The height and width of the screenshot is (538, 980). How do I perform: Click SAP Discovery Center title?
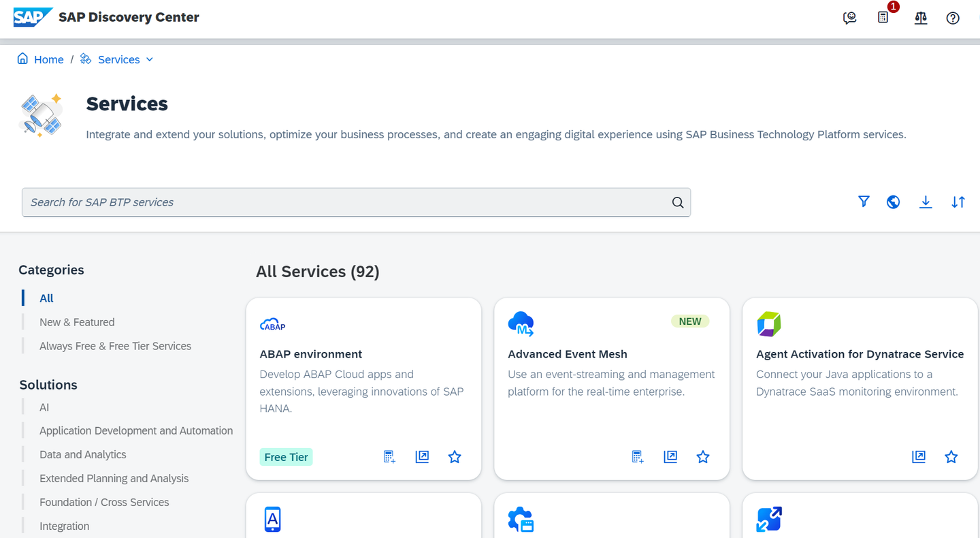(x=129, y=18)
